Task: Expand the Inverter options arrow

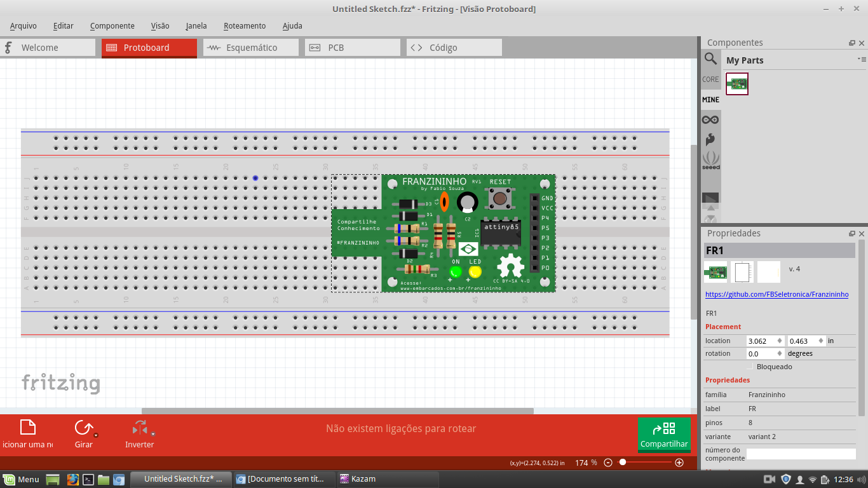Action: [x=153, y=435]
